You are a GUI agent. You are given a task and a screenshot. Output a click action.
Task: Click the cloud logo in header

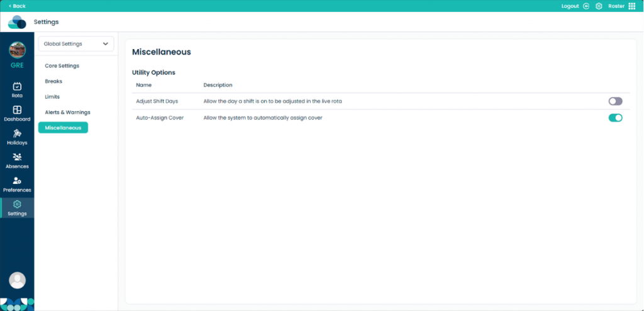[17, 22]
